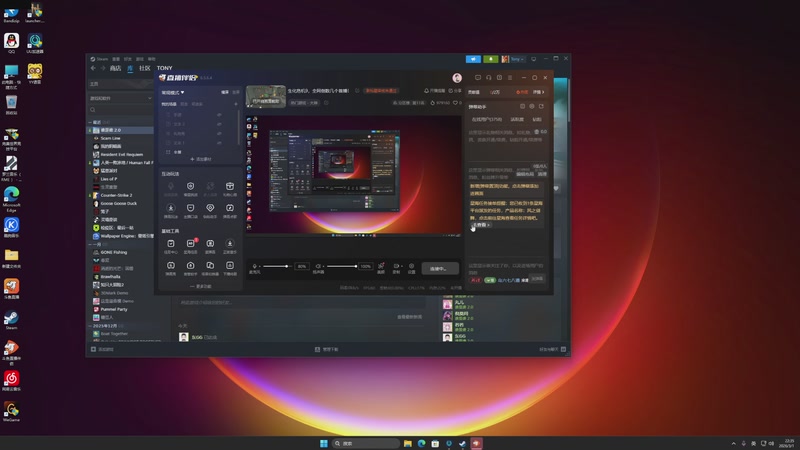This screenshot has height=450, width=800.
Task: Click the shield icon in the 互动玩法 section
Action: point(190,186)
